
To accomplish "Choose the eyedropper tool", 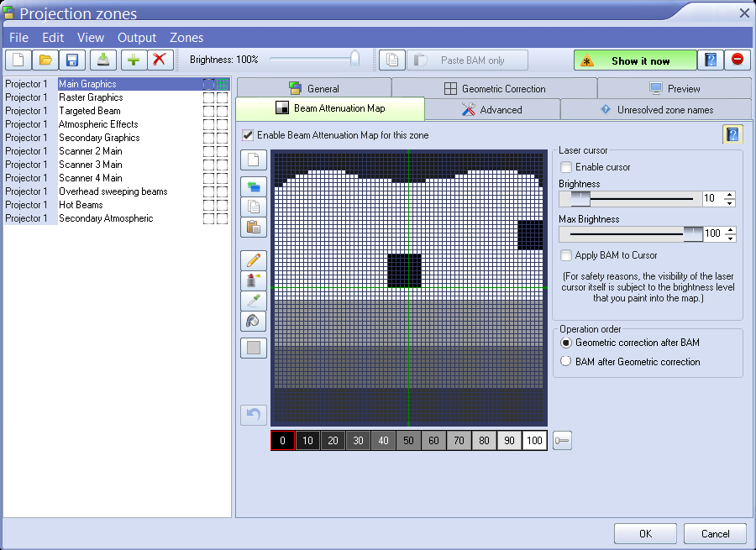I will pyautogui.click(x=254, y=301).
